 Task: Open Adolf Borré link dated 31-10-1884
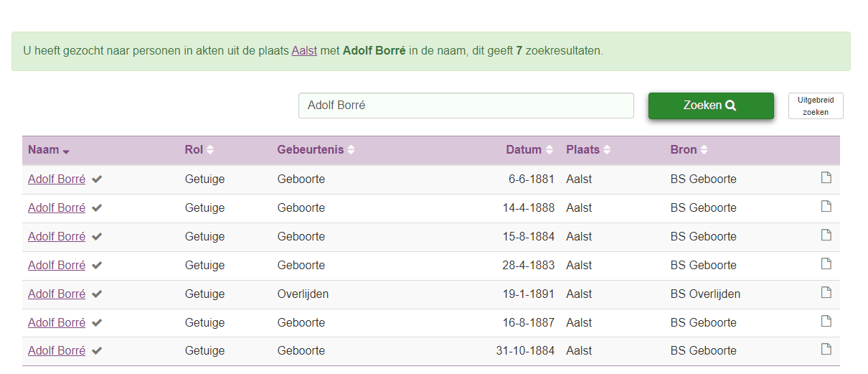coord(57,351)
